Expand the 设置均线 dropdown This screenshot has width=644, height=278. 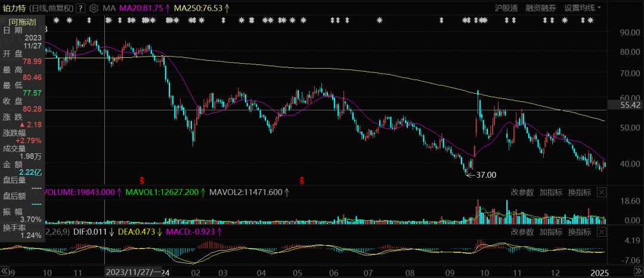coord(583,8)
